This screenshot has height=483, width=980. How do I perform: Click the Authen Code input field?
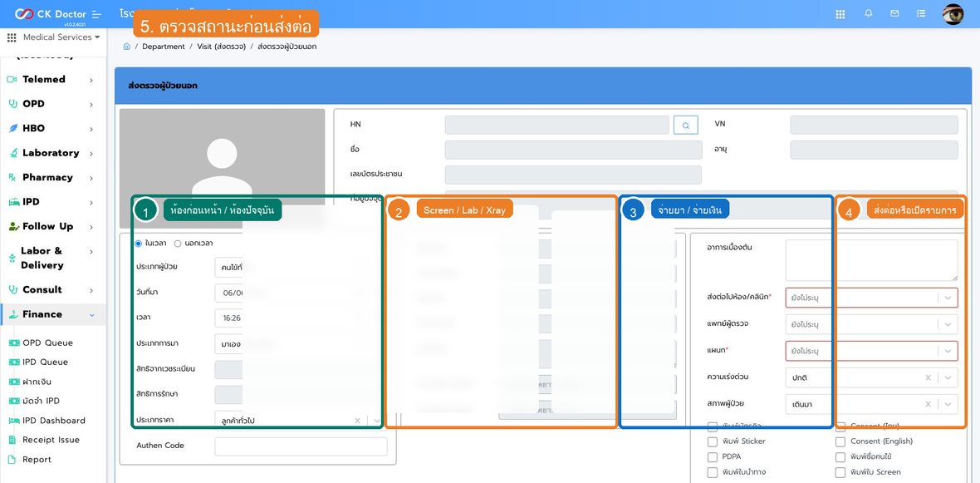[301, 446]
